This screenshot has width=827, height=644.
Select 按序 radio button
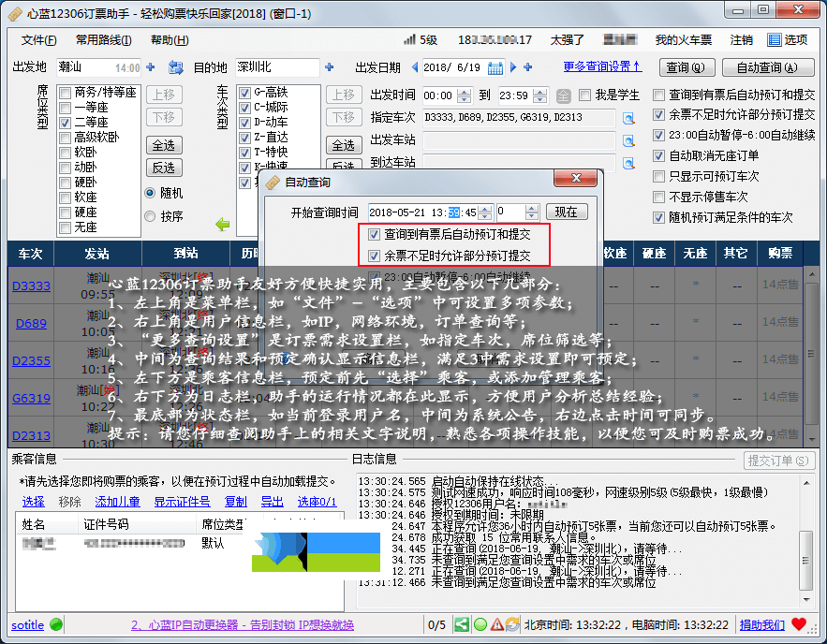pos(150,216)
